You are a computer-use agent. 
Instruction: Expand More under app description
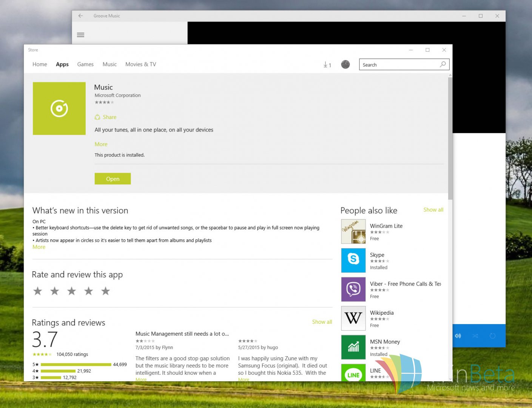tap(101, 144)
